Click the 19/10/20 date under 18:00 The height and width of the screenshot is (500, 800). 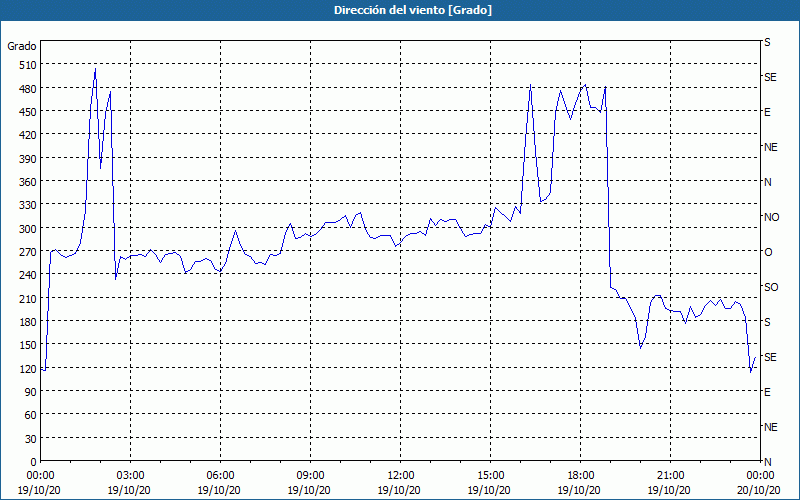579,490
